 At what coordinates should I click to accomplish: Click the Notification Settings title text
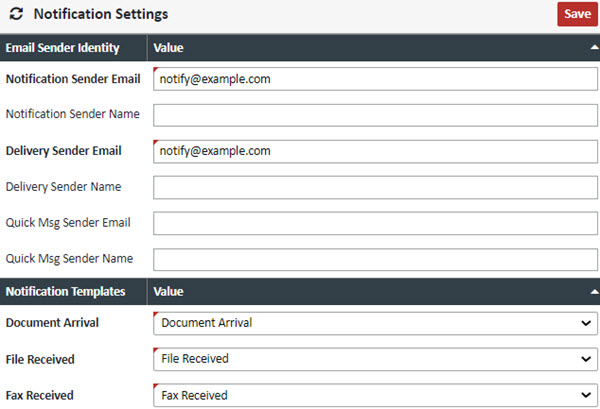101,15
